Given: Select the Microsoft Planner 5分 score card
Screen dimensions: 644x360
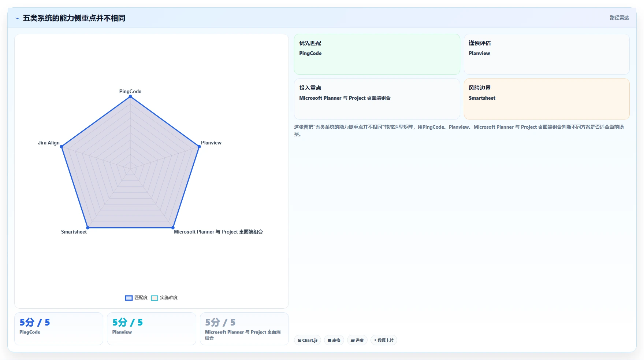Looking at the screenshot, I should [x=244, y=329].
